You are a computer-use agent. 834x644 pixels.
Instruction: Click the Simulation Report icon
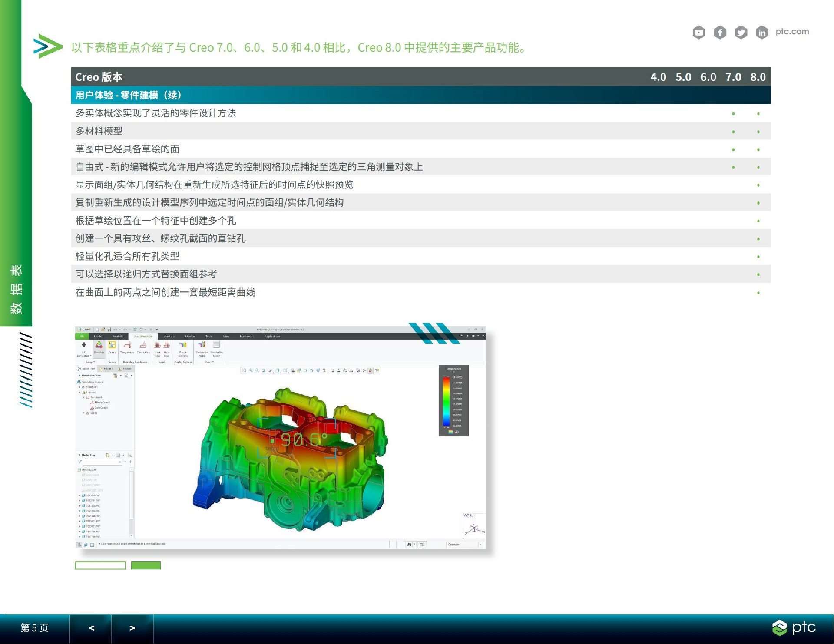click(216, 346)
